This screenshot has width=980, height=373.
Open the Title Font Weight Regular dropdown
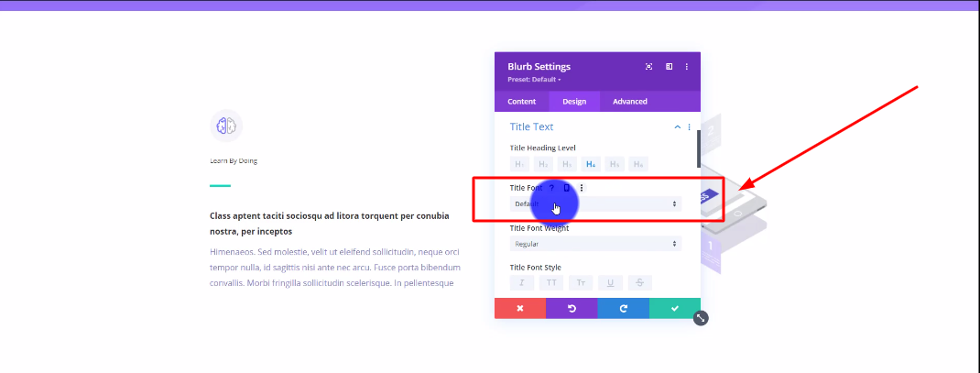point(594,244)
